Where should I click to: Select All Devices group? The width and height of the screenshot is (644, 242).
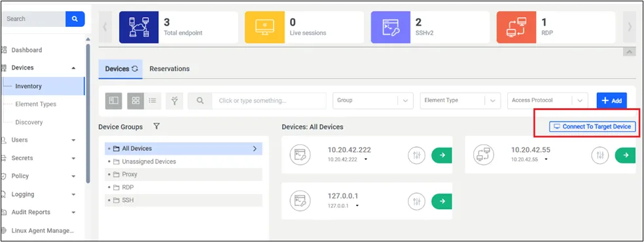[x=183, y=149]
